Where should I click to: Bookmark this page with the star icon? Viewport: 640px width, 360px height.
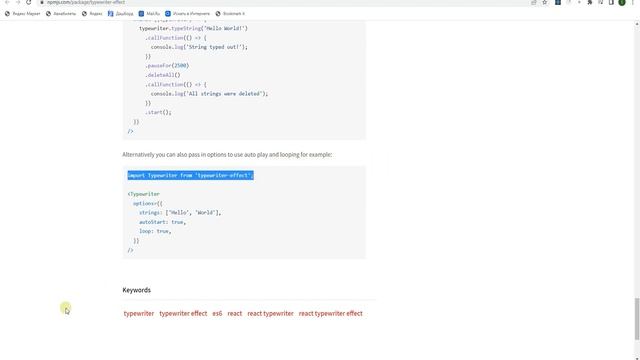(x=544, y=2)
